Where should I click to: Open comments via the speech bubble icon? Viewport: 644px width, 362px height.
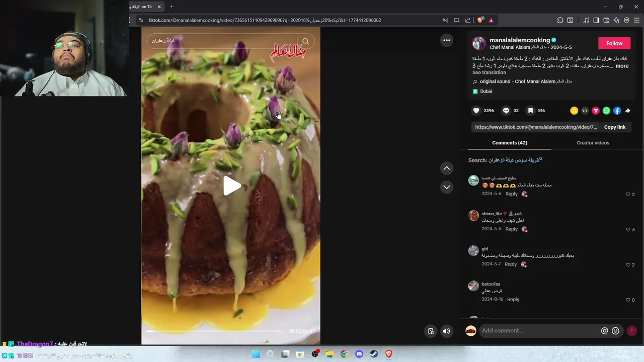[x=506, y=111]
